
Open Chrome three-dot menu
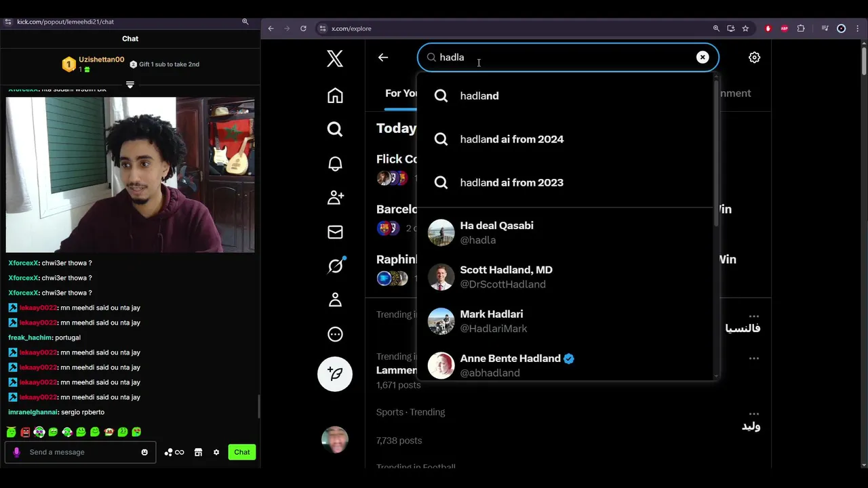click(858, 28)
